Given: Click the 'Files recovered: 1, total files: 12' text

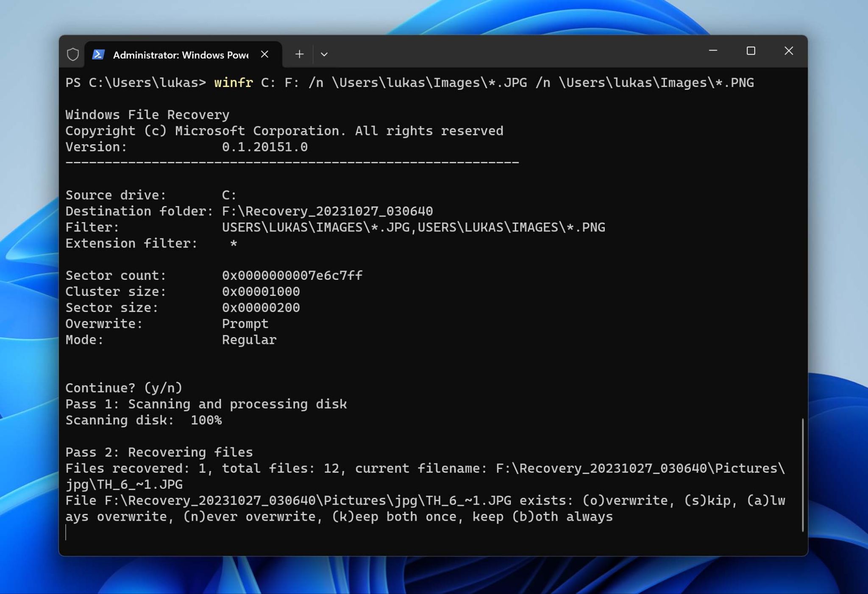Looking at the screenshot, I should click(203, 469).
